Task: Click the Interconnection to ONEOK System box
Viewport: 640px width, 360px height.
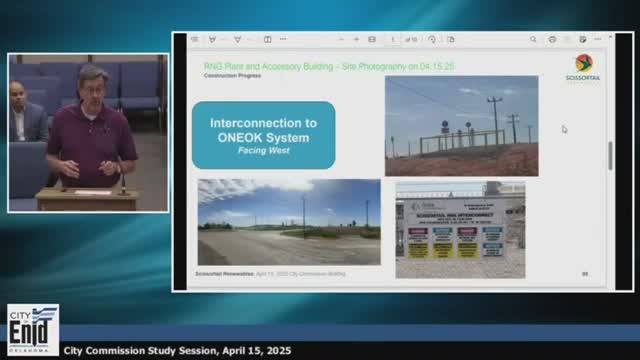Action: click(264, 135)
